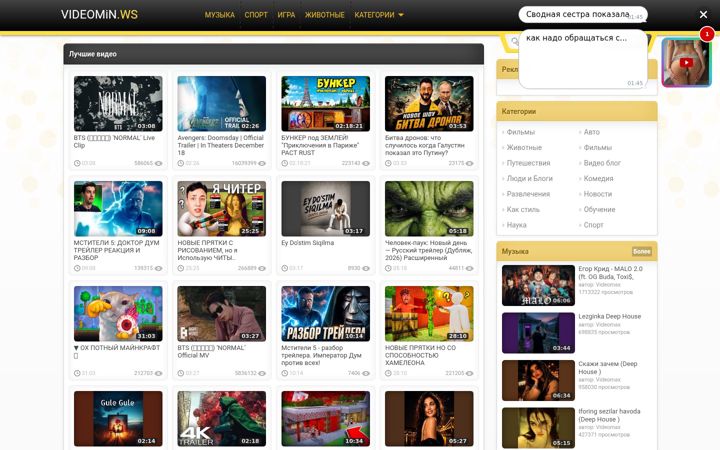Open 'Скажи зачем (Deep House)' title
This screenshot has width=720, height=450.
point(608,368)
